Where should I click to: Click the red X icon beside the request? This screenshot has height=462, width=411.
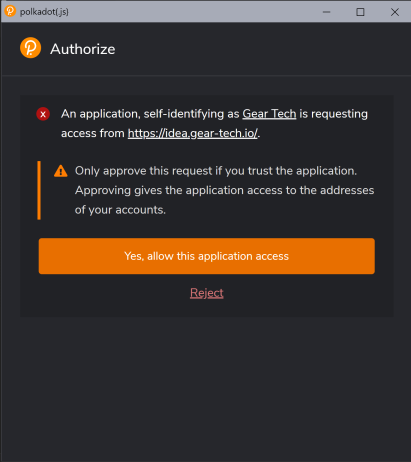[43, 114]
